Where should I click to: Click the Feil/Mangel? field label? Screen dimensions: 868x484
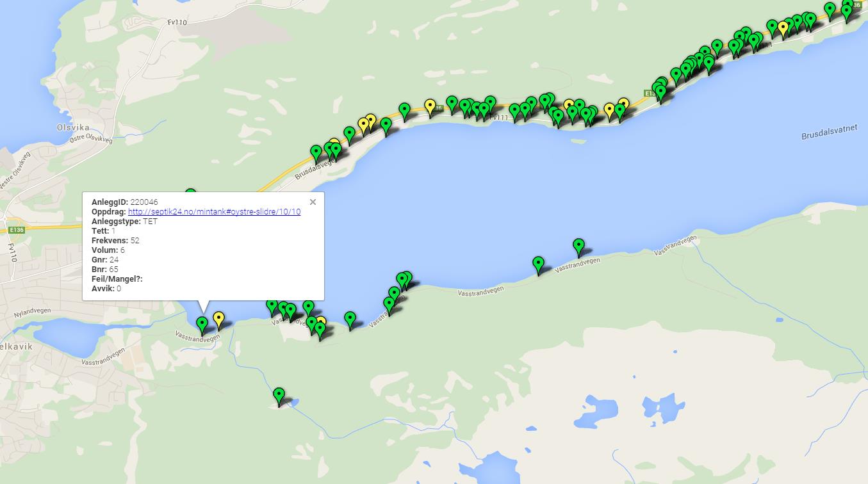pyautogui.click(x=117, y=279)
